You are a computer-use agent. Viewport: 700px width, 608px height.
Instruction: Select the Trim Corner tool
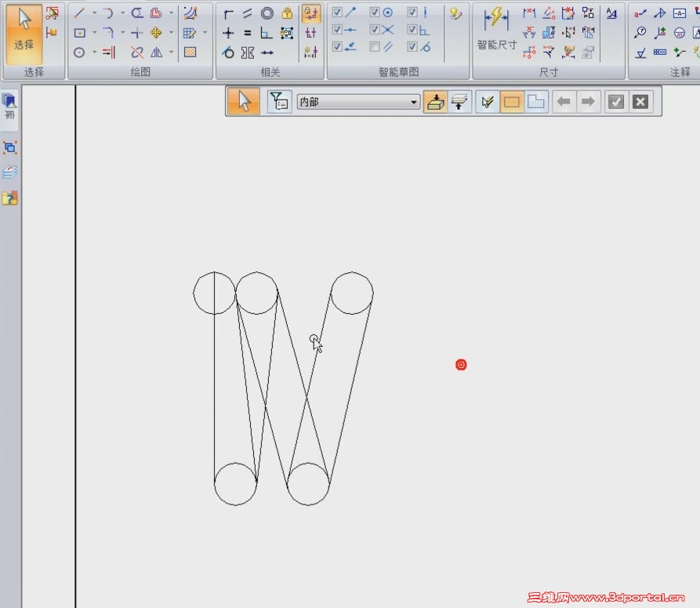[x=137, y=33]
